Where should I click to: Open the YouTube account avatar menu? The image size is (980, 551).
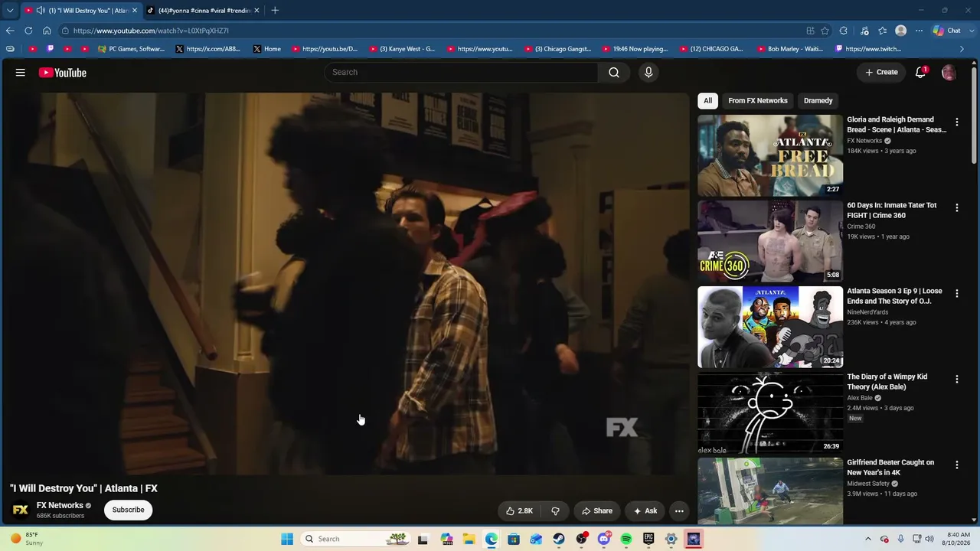coord(949,73)
